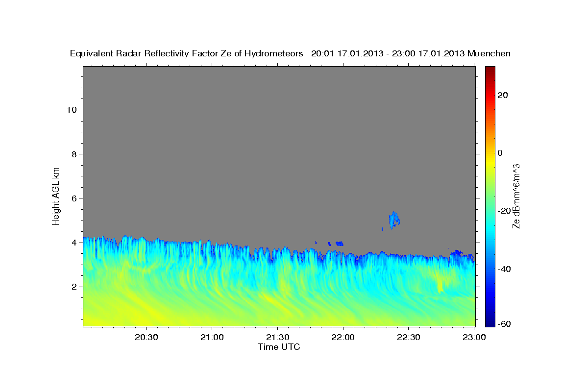Click the '22:00' time tick label
Screen dimensions: 588x392
[343, 338]
